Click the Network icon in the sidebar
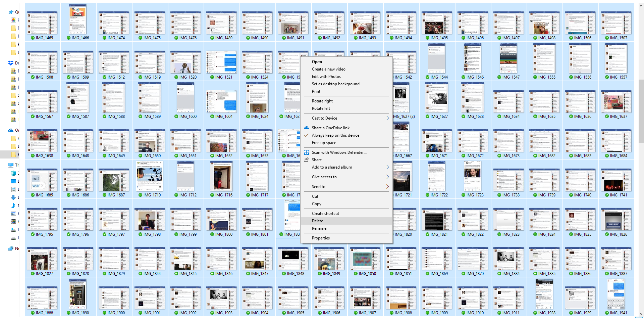 coord(11,248)
